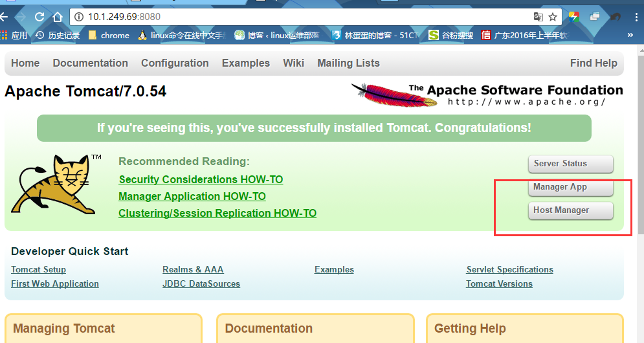Open JDBC DataSources link
Screen dimensions: 644x343
pos(201,284)
